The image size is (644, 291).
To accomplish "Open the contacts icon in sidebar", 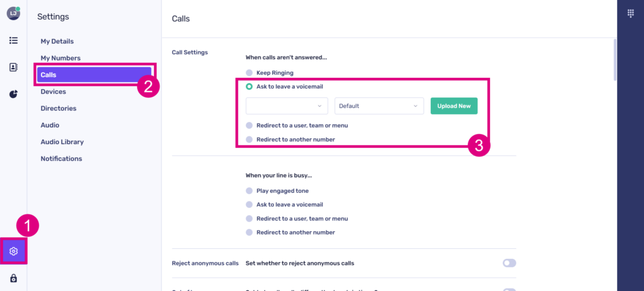I will 13,67.
